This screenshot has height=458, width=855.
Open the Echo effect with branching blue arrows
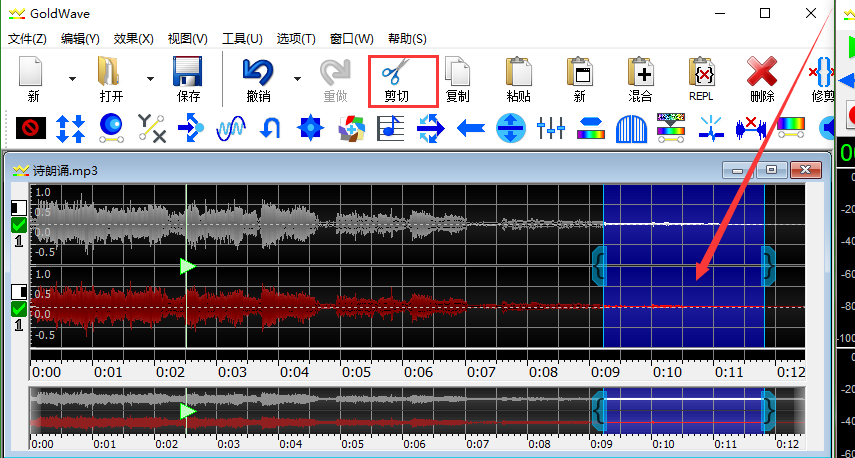click(x=191, y=128)
